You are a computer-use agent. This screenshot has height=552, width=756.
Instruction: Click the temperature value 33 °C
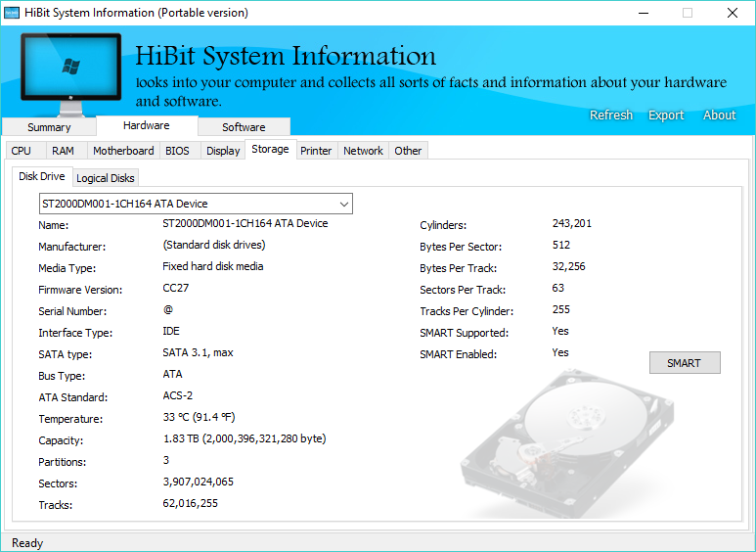tap(200, 417)
